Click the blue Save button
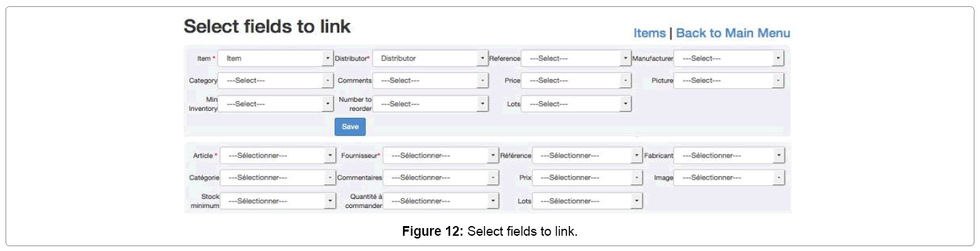Image resolution: width=980 pixels, height=251 pixels. click(x=350, y=127)
